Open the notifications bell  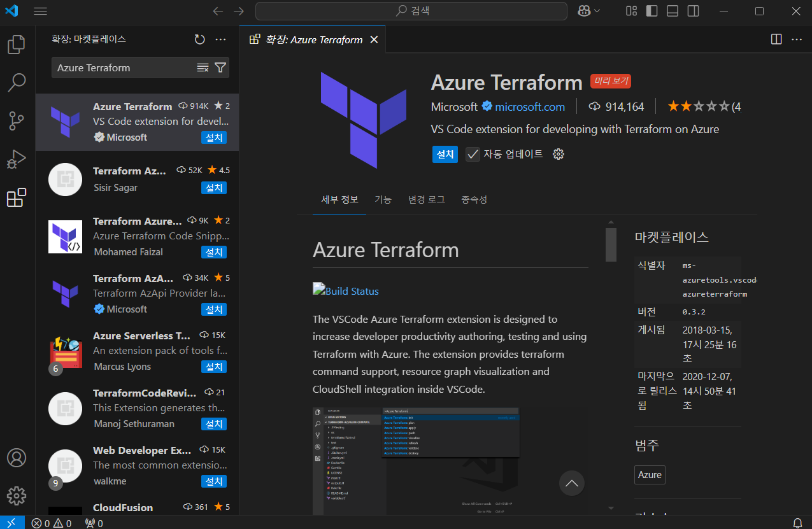797,523
